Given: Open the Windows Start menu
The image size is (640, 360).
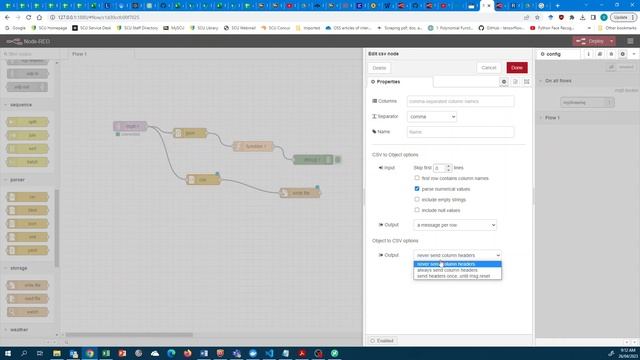Looking at the screenshot, I should [8, 353].
